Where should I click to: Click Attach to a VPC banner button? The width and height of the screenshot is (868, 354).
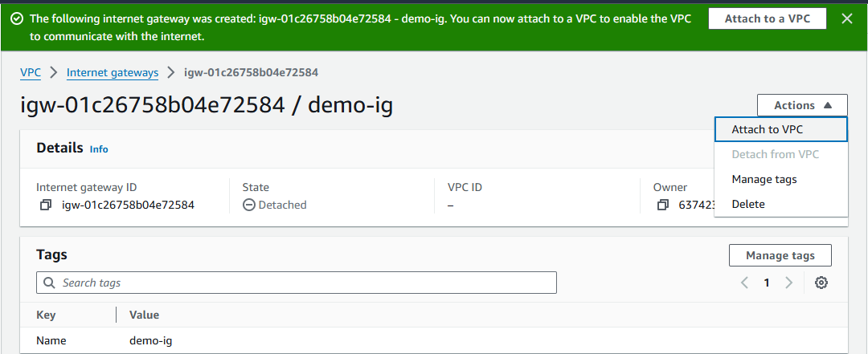pyautogui.click(x=768, y=18)
